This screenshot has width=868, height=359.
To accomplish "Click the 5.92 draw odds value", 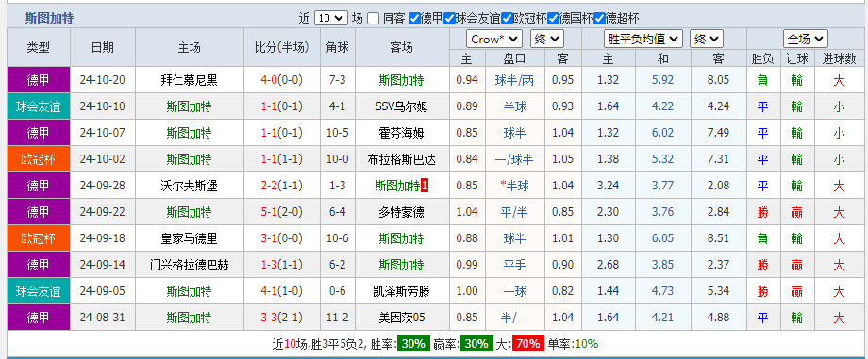I will point(662,80).
